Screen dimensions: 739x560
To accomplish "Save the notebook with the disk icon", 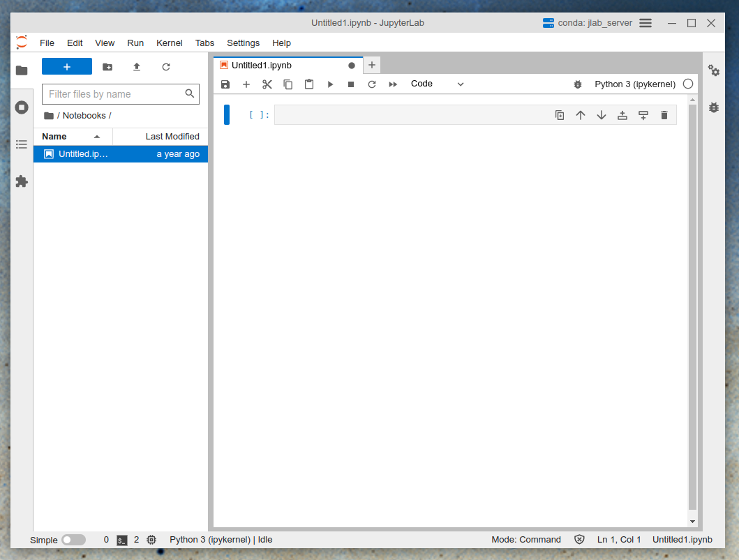I will pyautogui.click(x=225, y=84).
